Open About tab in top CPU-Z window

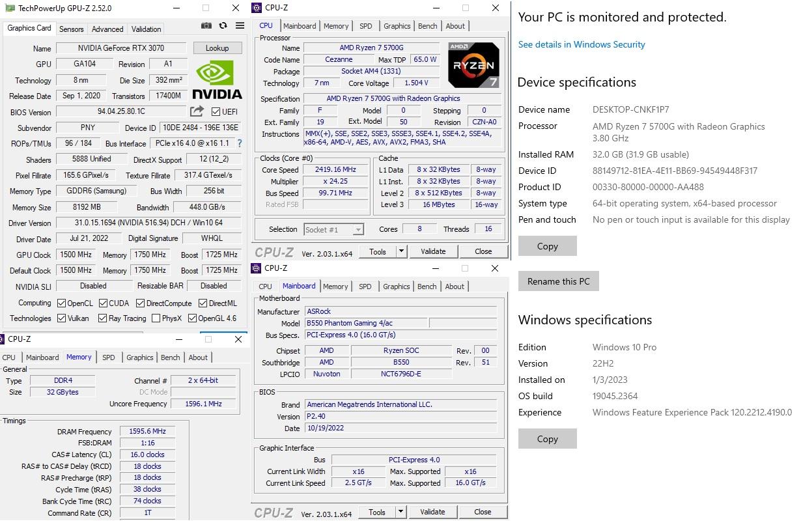(455, 26)
